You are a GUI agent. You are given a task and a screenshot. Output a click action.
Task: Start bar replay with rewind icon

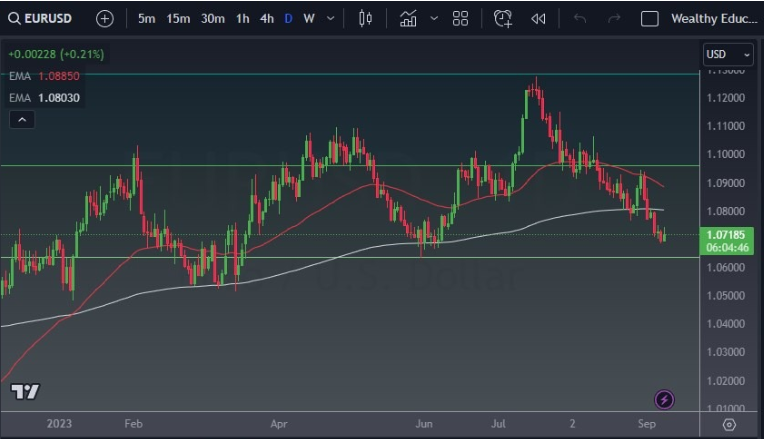538,18
